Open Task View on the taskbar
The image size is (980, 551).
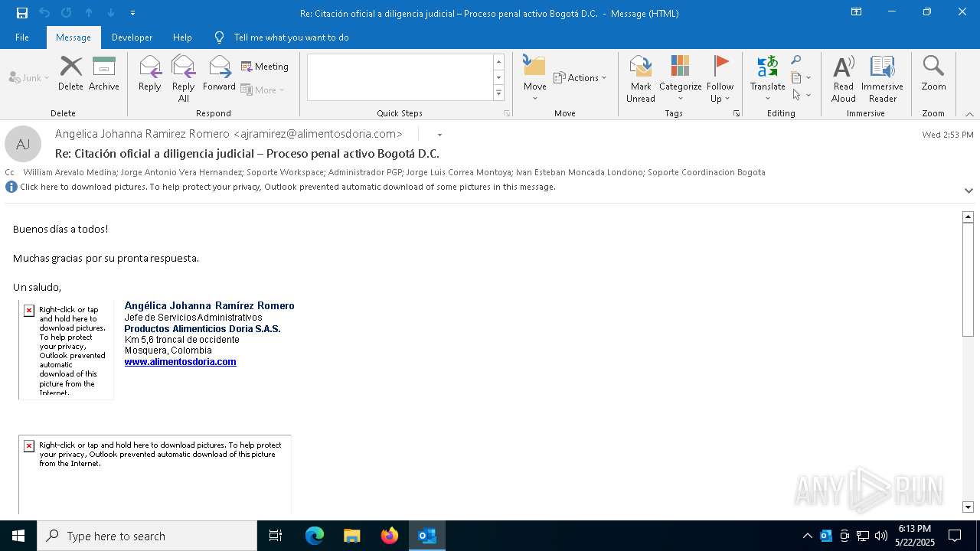point(276,536)
